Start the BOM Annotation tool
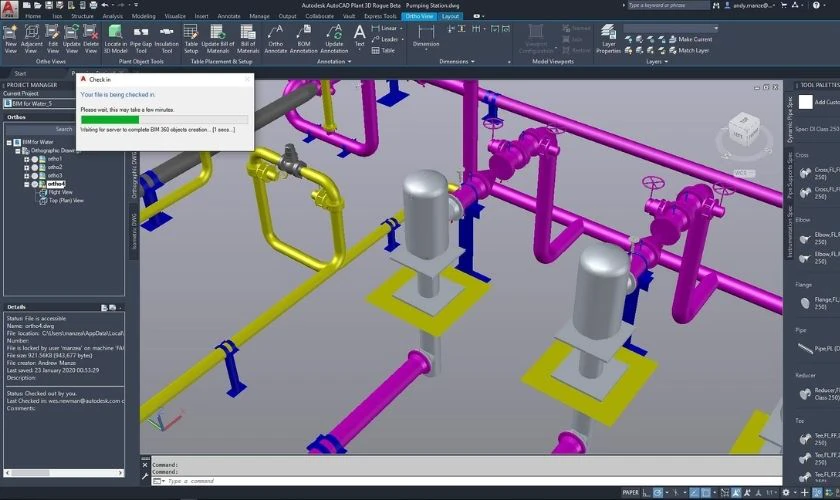 304,39
